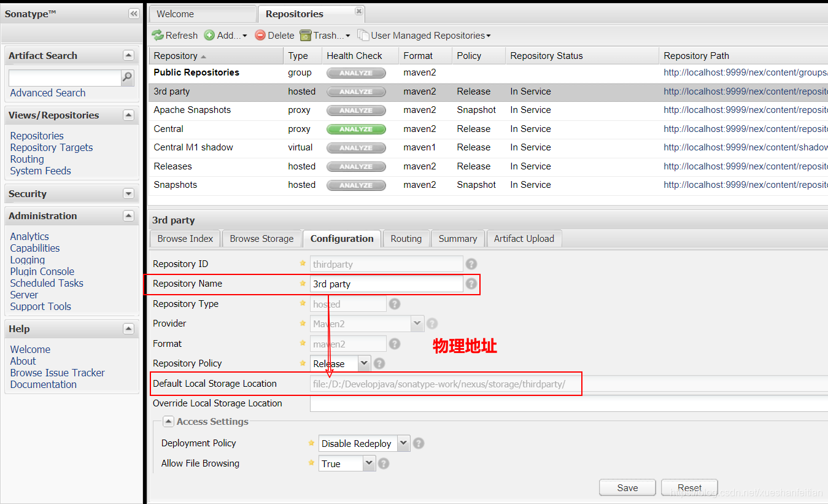This screenshot has height=504, width=828.
Task: Click the artifact search magnifier icon
Action: (x=127, y=77)
